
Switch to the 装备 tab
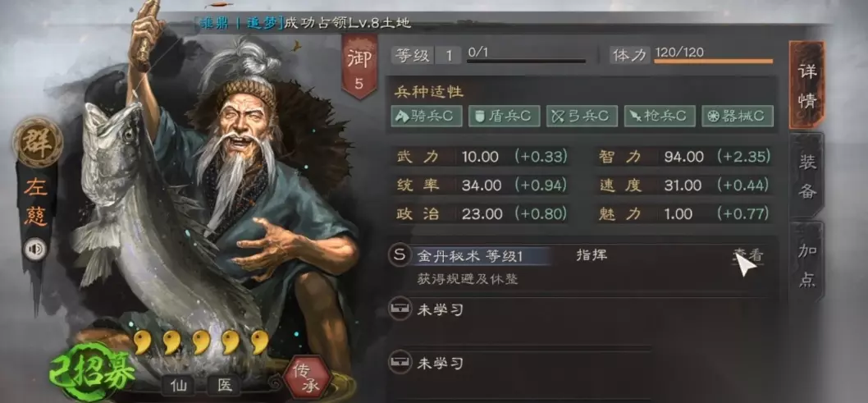[807, 176]
